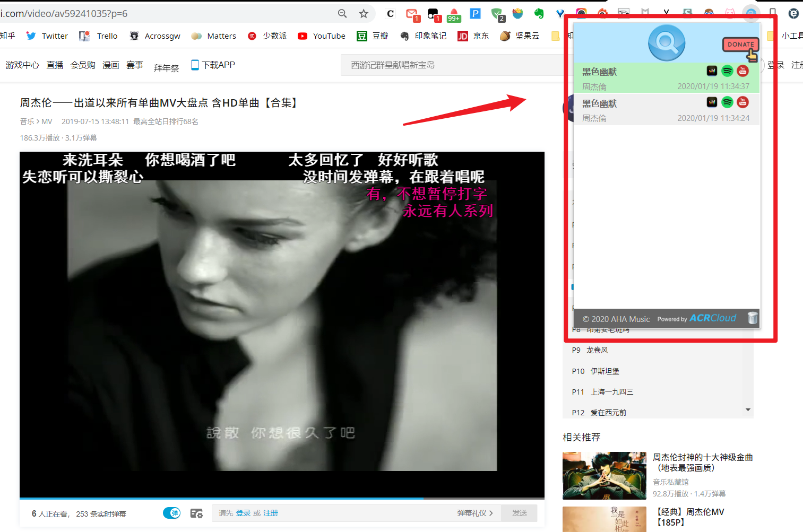Image resolution: width=803 pixels, height=532 pixels.
Task: Click the AHA Music extension toolbar icon
Action: coord(750,13)
